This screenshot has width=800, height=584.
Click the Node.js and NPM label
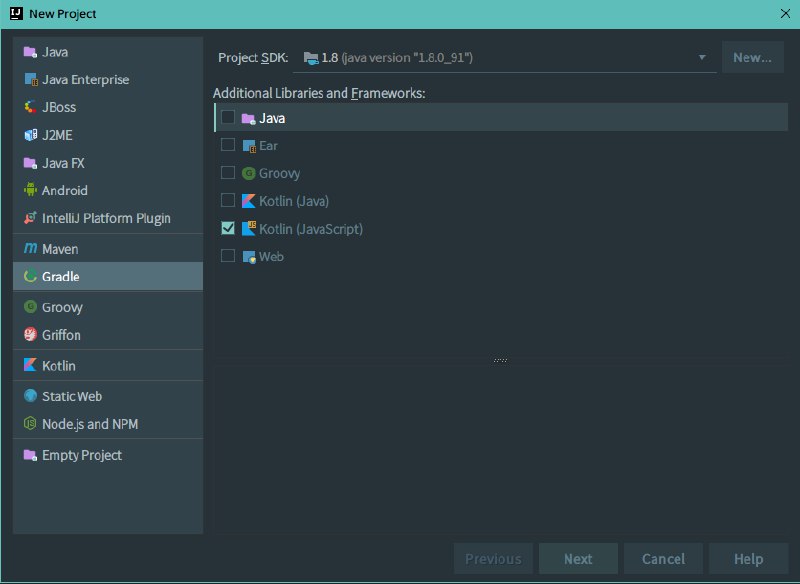coord(90,424)
